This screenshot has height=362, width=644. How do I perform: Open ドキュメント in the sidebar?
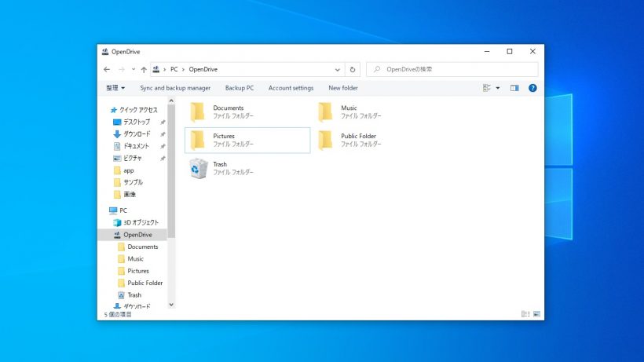coord(136,146)
